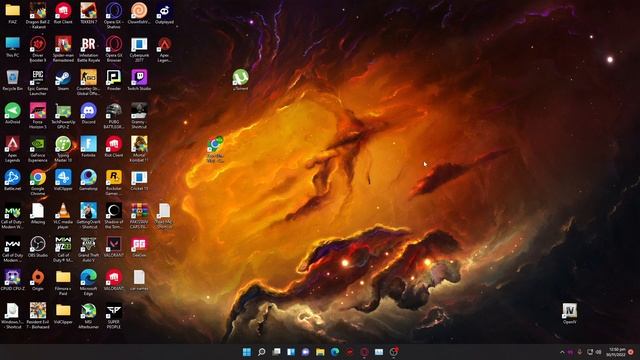
Task: Open Resident Evil 7 Biohazard shortcut
Action: (x=38, y=317)
